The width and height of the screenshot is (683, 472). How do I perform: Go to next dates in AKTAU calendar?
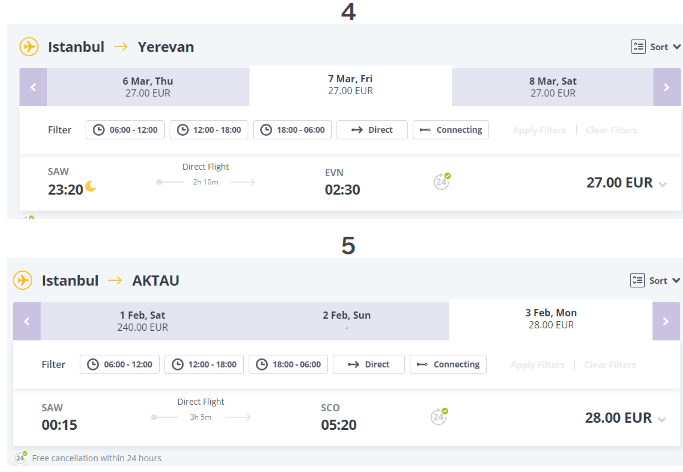pos(666,321)
